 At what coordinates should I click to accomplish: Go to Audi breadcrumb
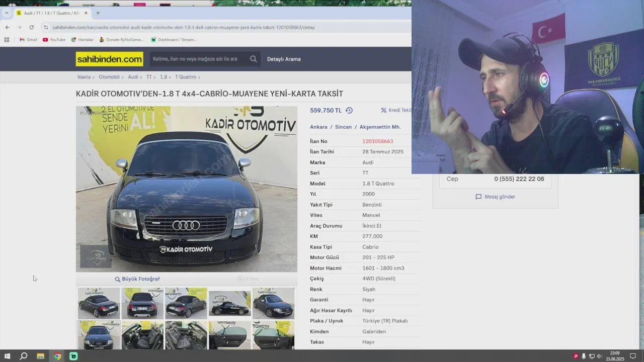pos(133,77)
